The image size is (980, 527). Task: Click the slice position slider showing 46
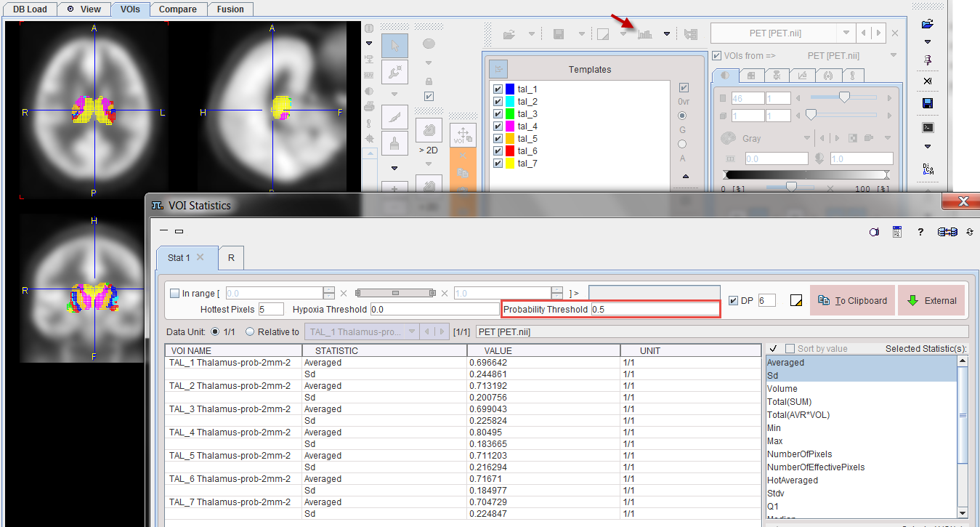[843, 97]
